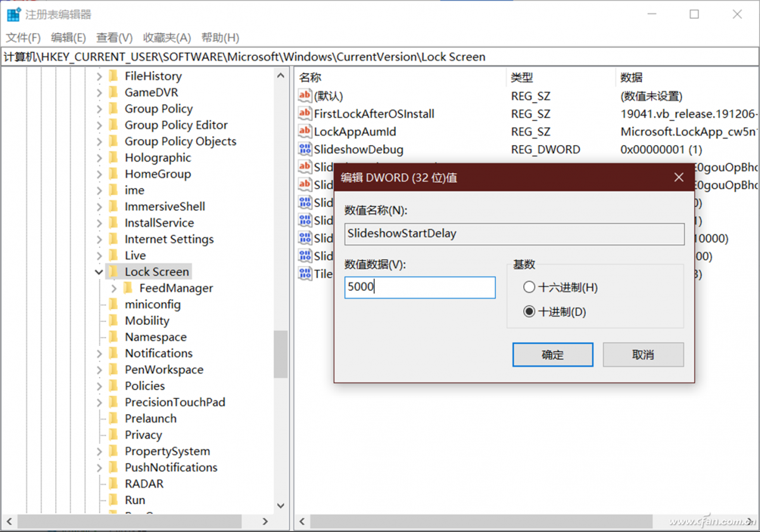Click the string icon of (默认) value
This screenshot has height=532, width=760.
[305, 96]
